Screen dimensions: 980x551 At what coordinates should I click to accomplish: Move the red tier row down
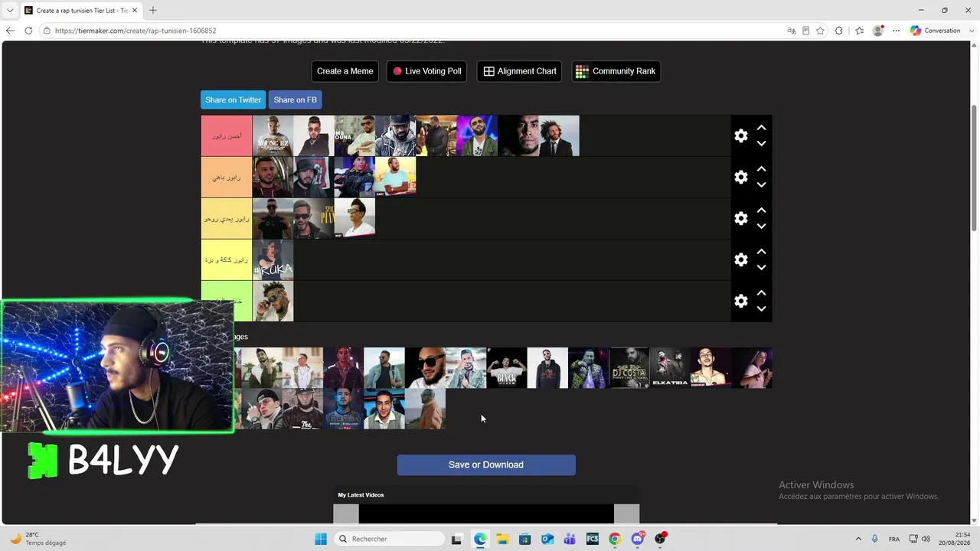click(761, 143)
